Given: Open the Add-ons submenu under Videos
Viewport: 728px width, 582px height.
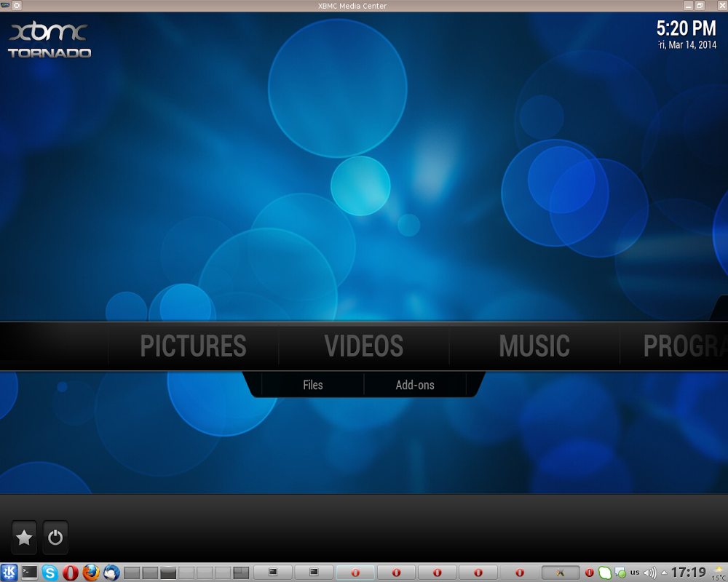Looking at the screenshot, I should click(x=415, y=385).
